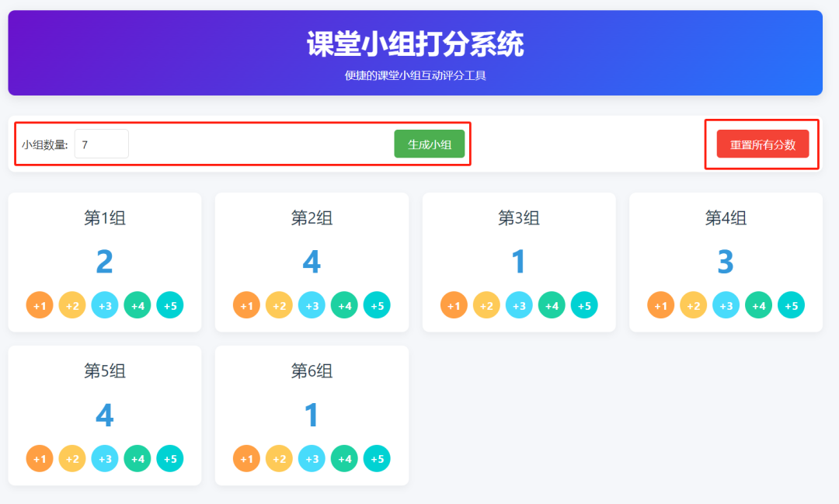
Task: Add 1 point to 第5组
Action: 40,458
